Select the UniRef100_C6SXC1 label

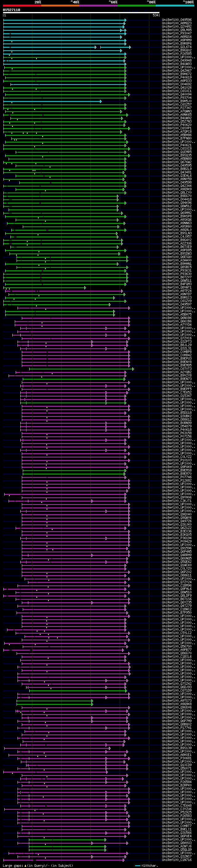[x=177, y=91]
